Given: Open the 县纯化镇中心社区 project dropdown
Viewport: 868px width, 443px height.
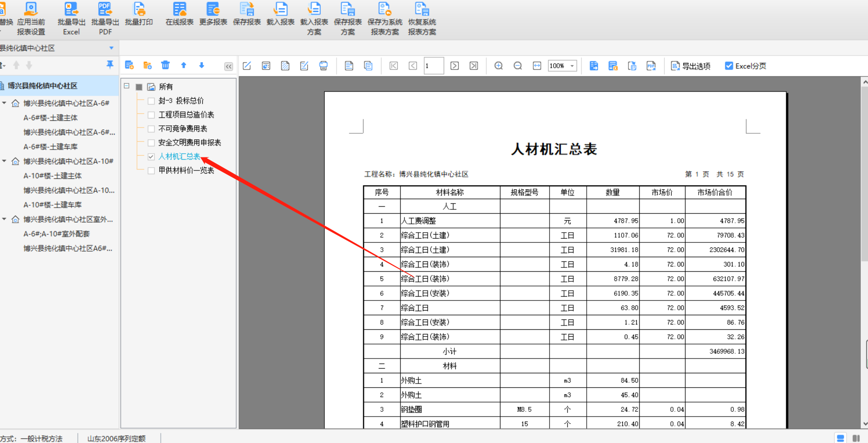Looking at the screenshot, I should 111,48.
